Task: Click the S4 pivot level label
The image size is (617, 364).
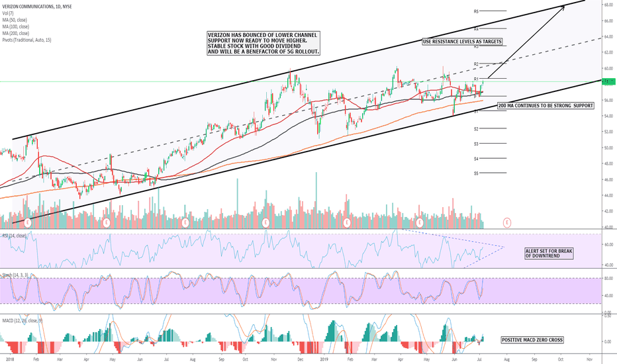Action: (x=476, y=159)
